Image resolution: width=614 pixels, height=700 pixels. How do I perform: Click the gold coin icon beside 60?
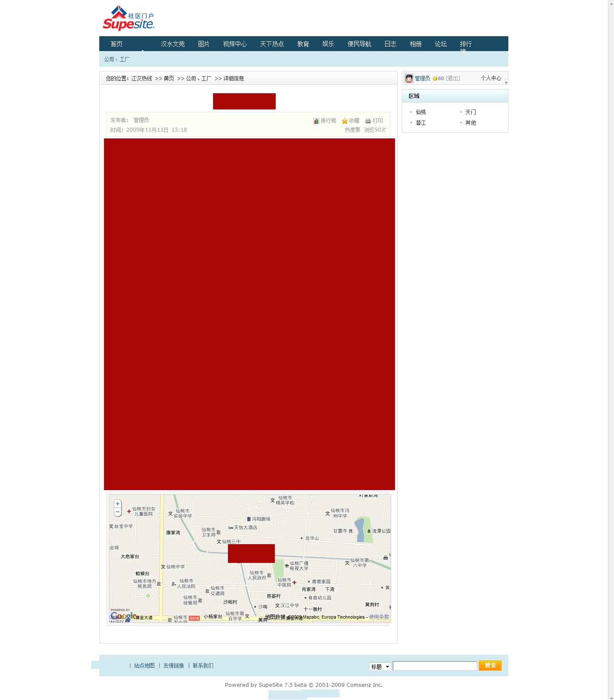pyautogui.click(x=435, y=79)
